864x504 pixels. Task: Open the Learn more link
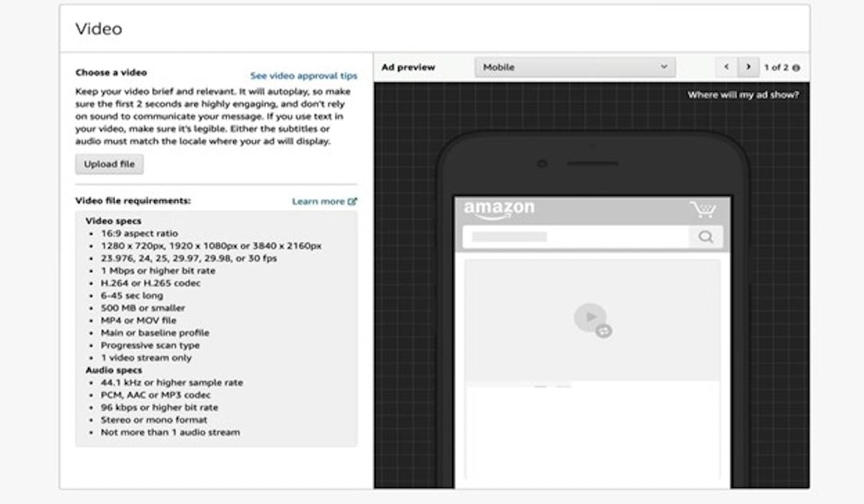(324, 202)
